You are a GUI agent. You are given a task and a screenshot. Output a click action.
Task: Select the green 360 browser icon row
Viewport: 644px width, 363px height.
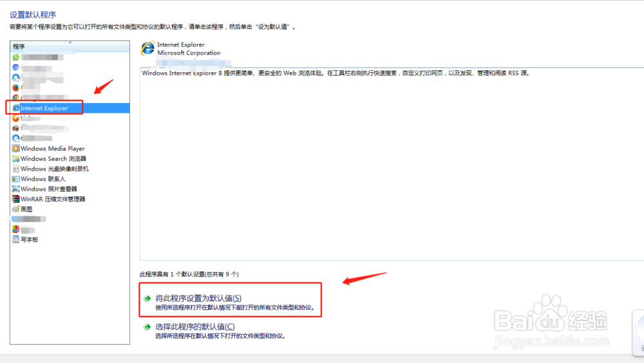[x=70, y=57]
